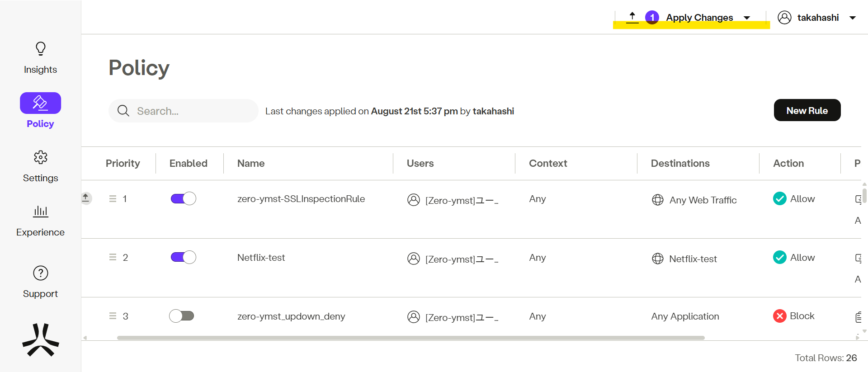Click the Support question mark icon
The width and height of the screenshot is (868, 372).
click(x=41, y=273)
